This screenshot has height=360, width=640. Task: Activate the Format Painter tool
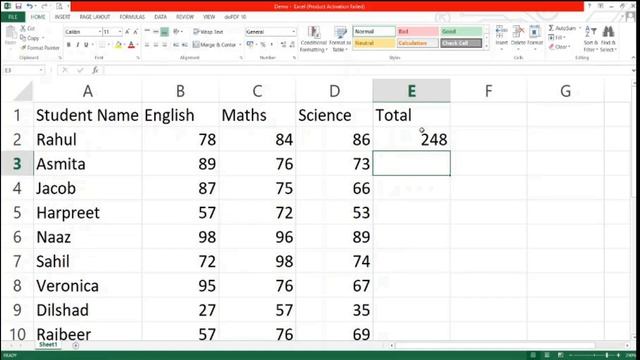(x=40, y=48)
